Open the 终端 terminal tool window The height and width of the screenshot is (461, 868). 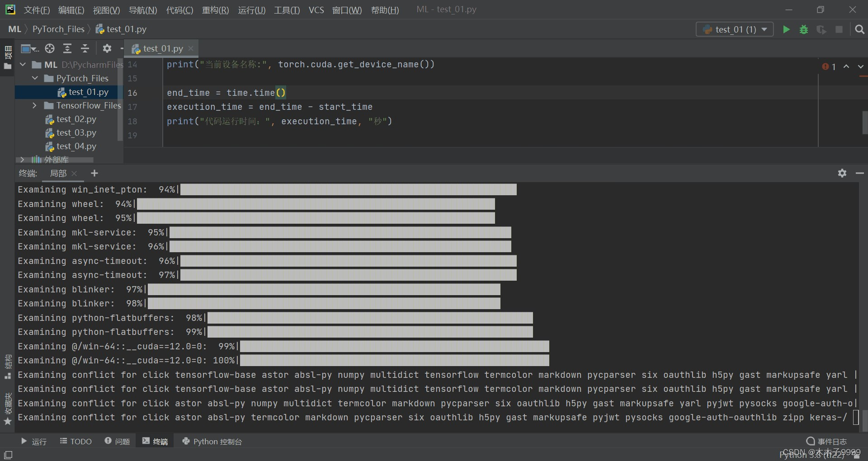[155, 442]
